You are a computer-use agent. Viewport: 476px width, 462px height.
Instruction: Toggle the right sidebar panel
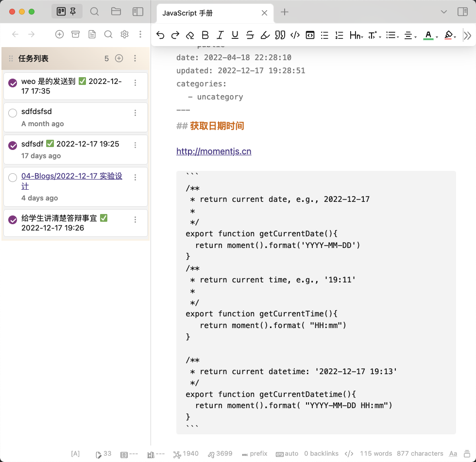pos(462,12)
